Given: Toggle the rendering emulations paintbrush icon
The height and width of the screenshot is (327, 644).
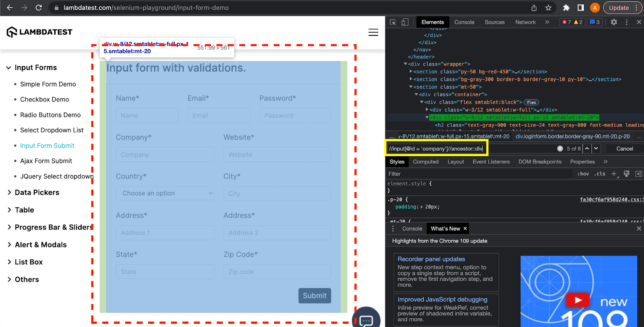Looking at the screenshot, I should pos(626,174).
